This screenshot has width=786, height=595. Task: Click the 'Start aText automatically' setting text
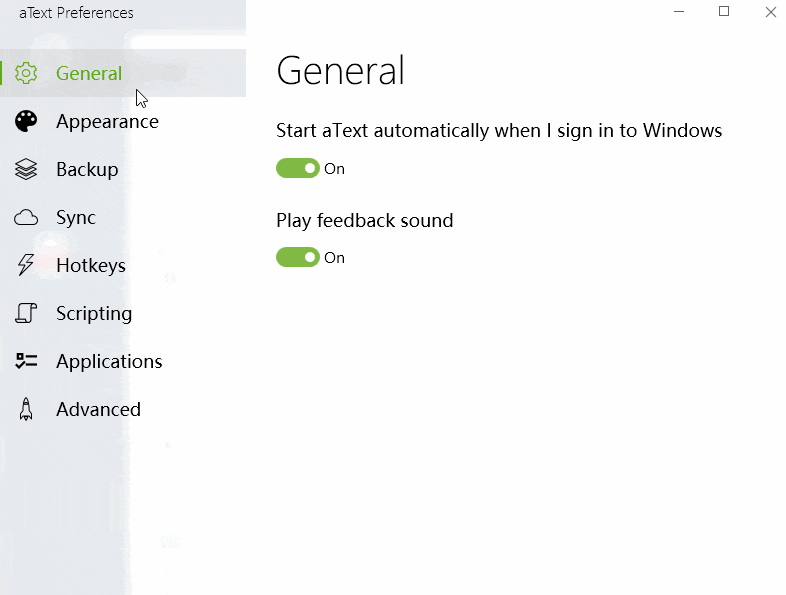499,131
